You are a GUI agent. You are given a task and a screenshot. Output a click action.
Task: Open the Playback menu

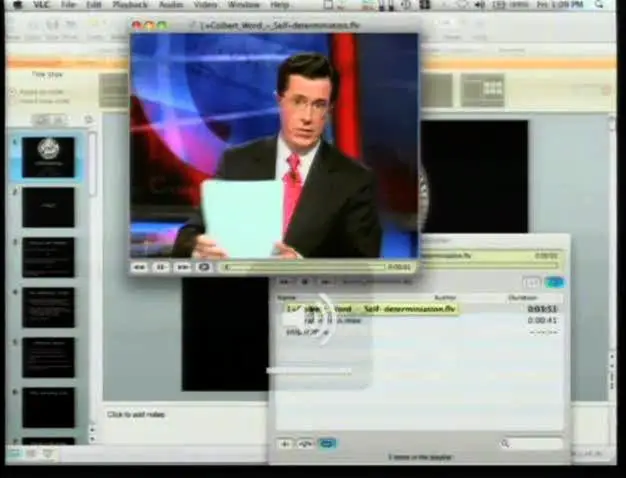coord(130,5)
